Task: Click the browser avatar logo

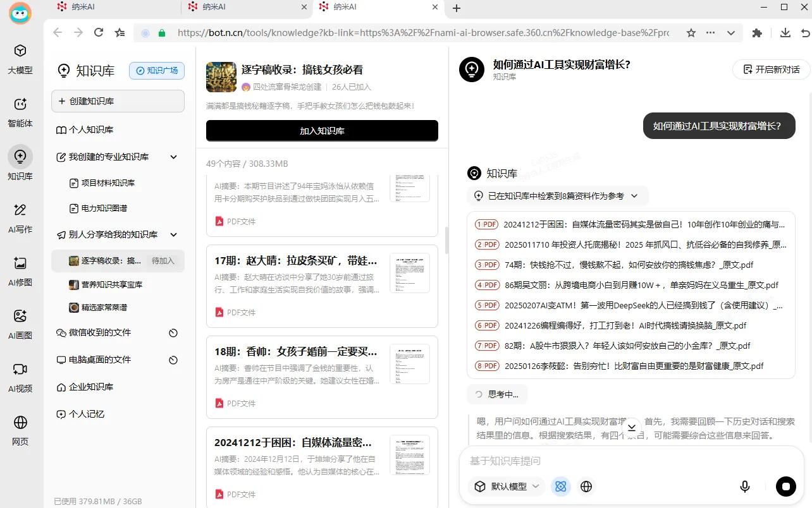Action: click(20, 13)
